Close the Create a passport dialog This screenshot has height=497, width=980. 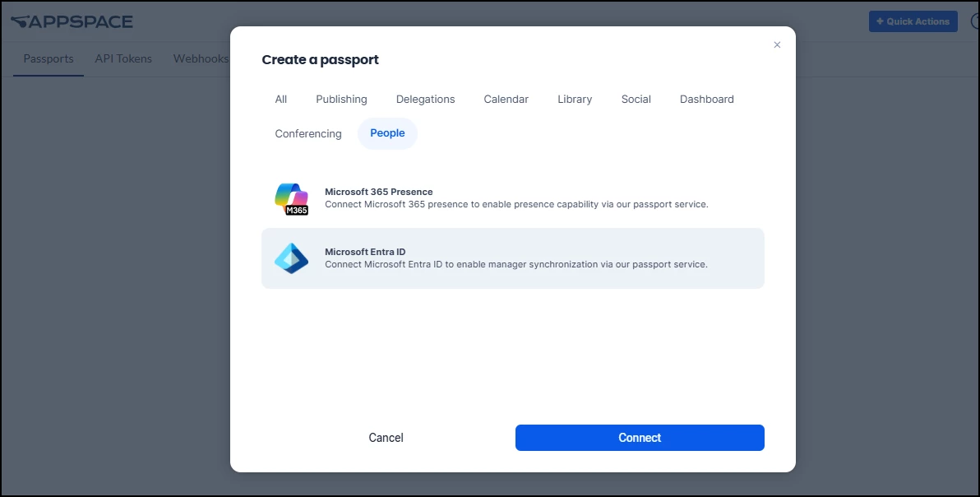(777, 44)
